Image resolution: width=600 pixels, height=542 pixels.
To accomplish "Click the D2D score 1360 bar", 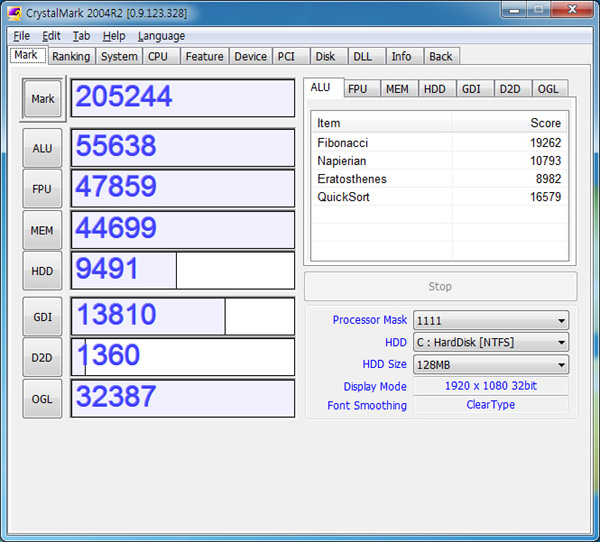I will pos(183,357).
